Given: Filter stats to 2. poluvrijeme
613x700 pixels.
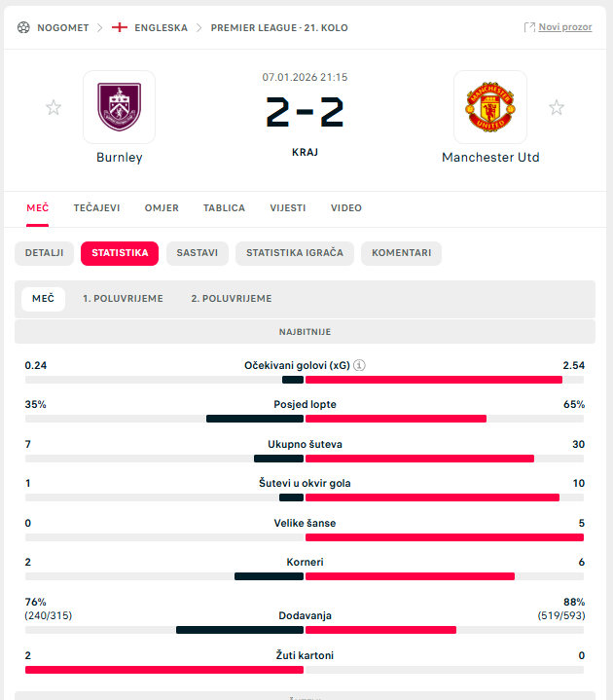Looking at the screenshot, I should click(232, 299).
